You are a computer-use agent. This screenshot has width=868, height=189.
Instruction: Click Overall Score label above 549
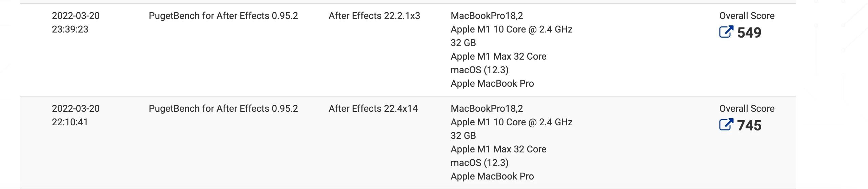(747, 16)
